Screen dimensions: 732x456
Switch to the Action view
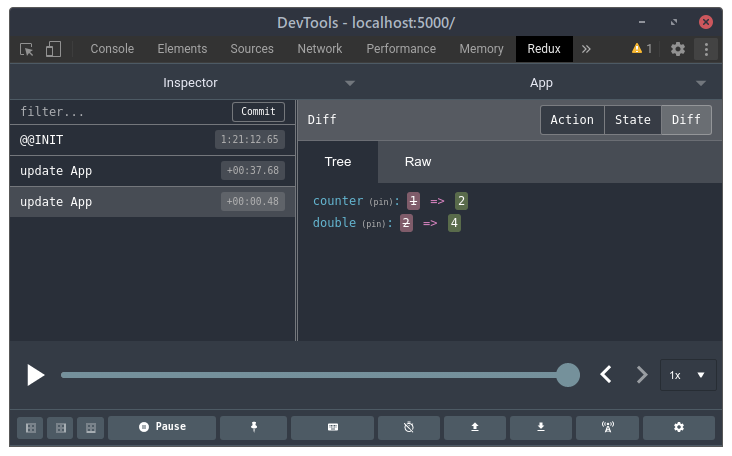pyautogui.click(x=572, y=120)
